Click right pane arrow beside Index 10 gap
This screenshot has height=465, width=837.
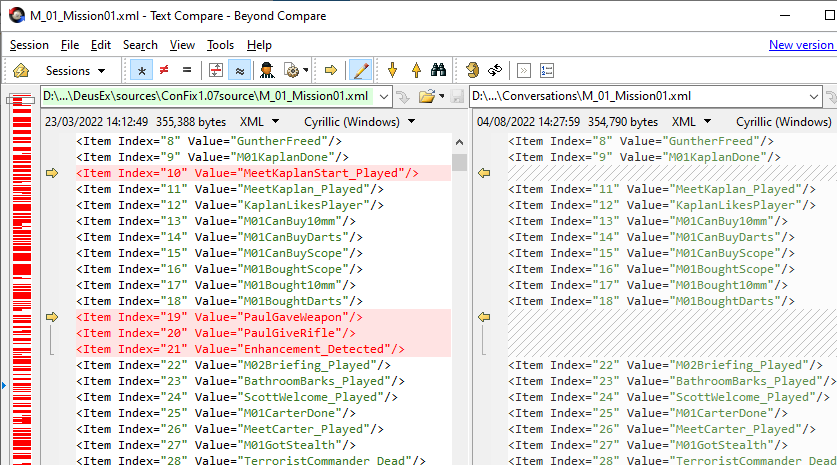click(484, 173)
